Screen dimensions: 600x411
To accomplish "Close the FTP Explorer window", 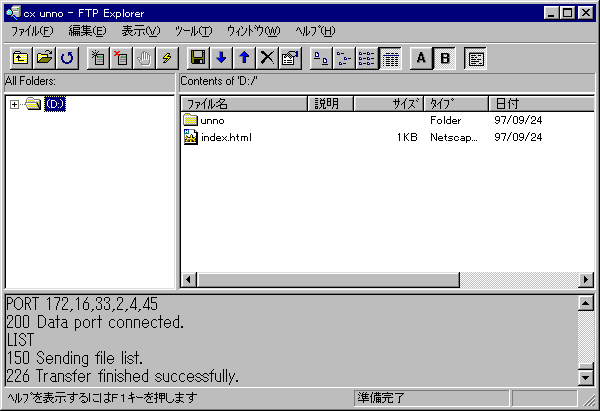I will click(x=586, y=13).
